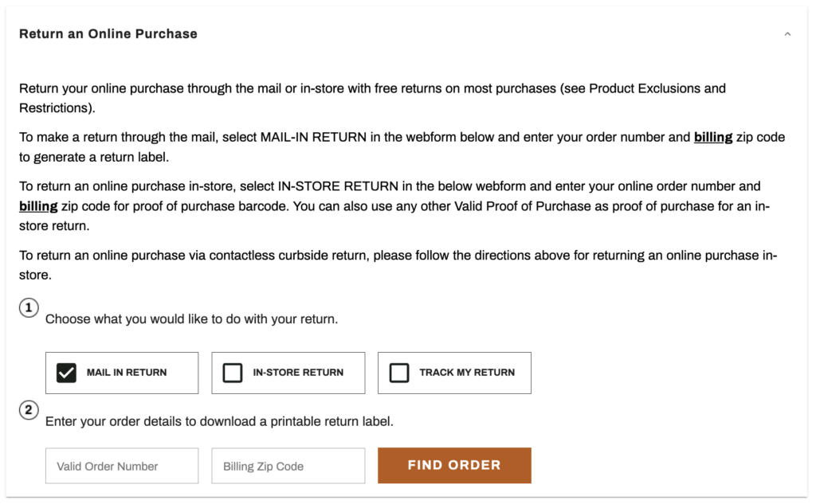Click the Return an Online Purchase heading
This screenshot has width=816, height=504.
coord(108,33)
